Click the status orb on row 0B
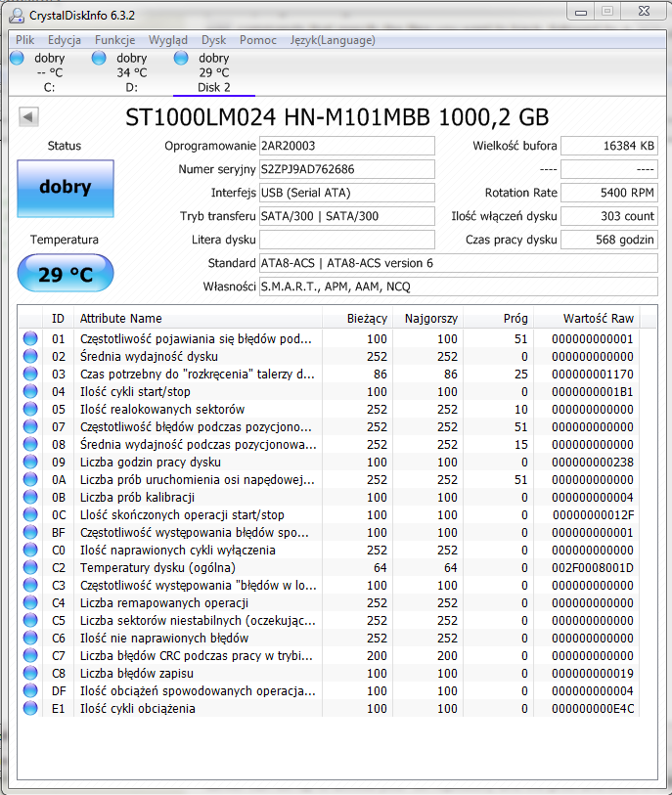The height and width of the screenshot is (795, 672). pyautogui.click(x=30, y=497)
